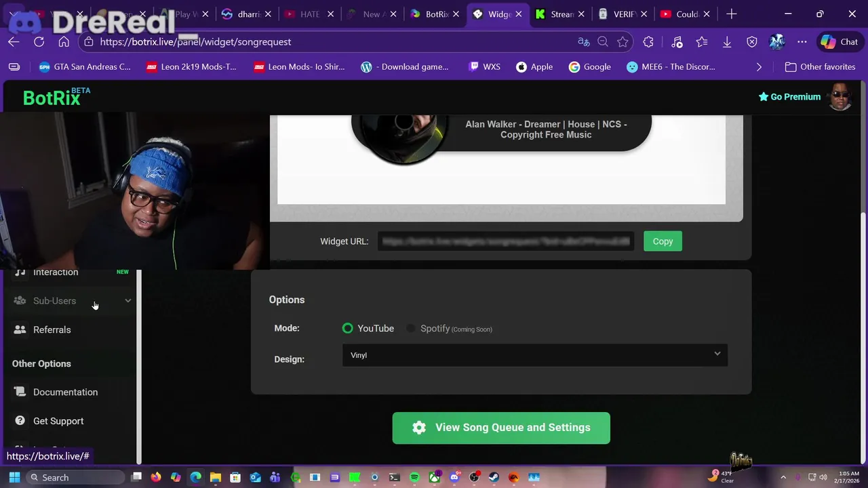
Task: Select YouTube mode radio button
Action: 347,328
